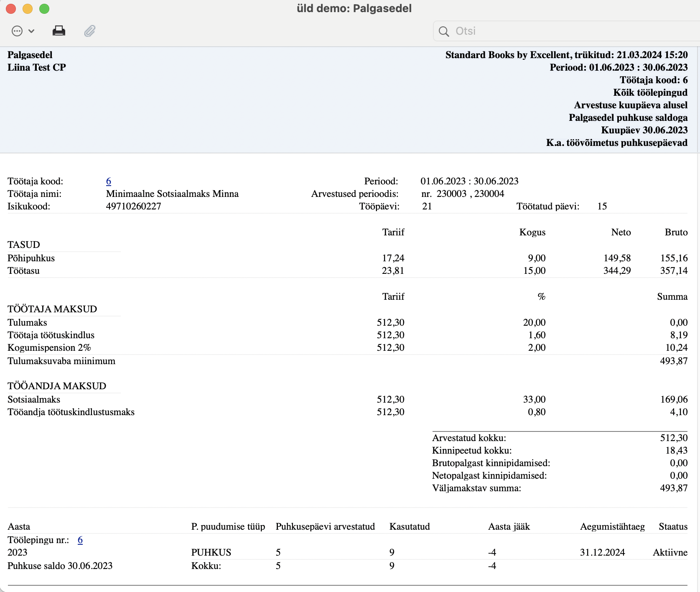The width and height of the screenshot is (700, 592).
Task: Click the Puhkusepäevi arvestatud column header
Action: point(325,526)
